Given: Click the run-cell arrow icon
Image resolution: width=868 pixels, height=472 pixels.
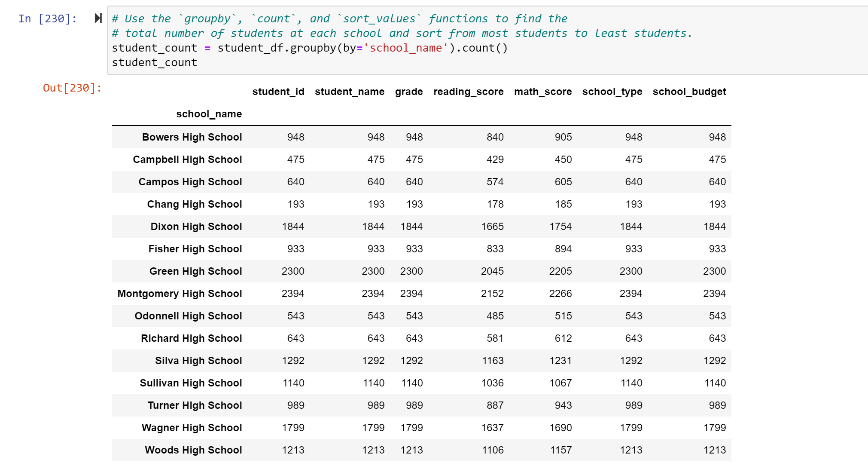Looking at the screenshot, I should coord(98,18).
